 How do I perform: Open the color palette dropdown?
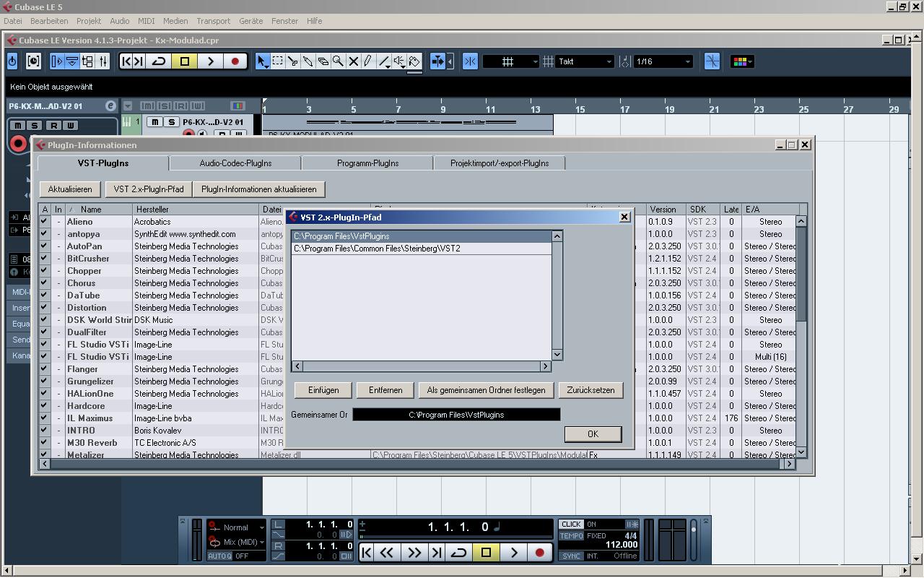742,61
